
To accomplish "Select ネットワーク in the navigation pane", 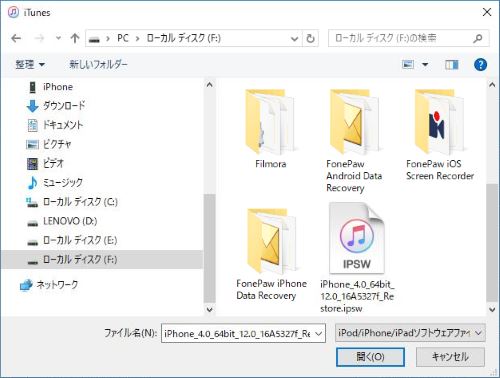I will [x=57, y=285].
